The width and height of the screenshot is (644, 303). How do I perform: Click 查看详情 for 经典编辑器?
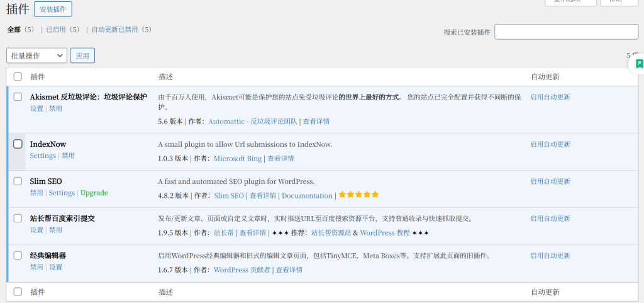tap(289, 270)
